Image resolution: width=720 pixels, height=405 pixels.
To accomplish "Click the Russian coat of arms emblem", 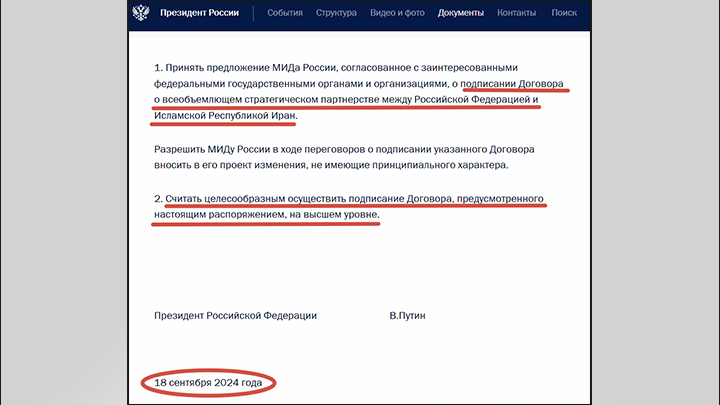I will pos(142,14).
